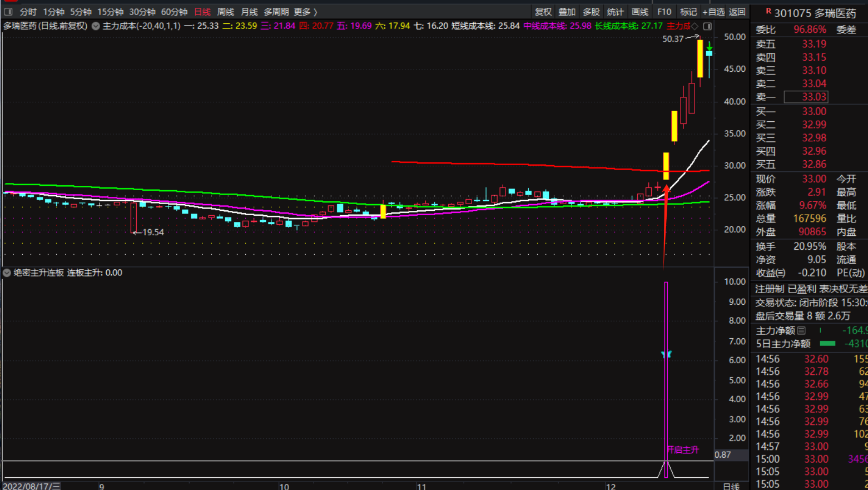Click the 主力净额 detail list icon

click(x=801, y=330)
